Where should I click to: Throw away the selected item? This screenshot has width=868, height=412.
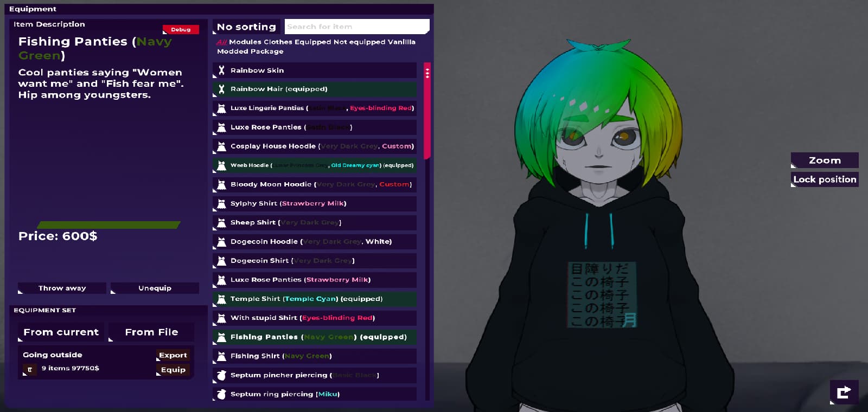62,288
